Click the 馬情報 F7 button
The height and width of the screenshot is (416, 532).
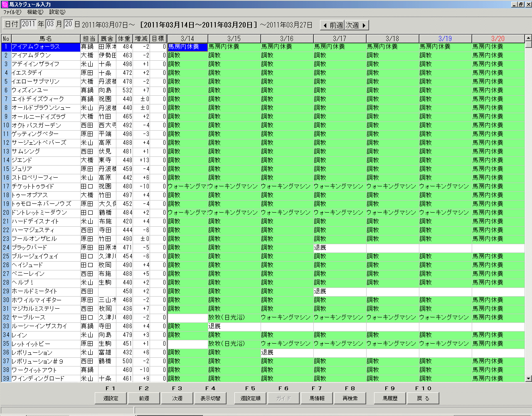317,398
